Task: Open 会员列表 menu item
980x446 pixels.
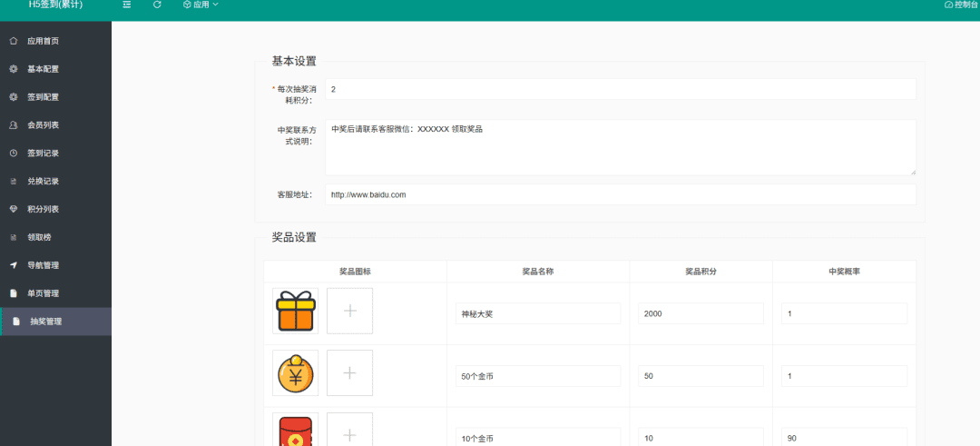Action: pos(55,125)
